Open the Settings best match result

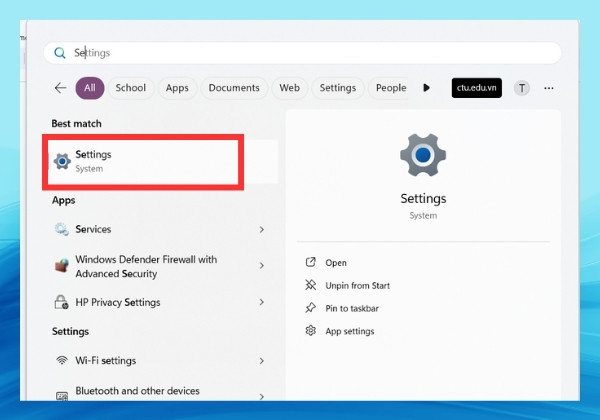(x=163, y=161)
